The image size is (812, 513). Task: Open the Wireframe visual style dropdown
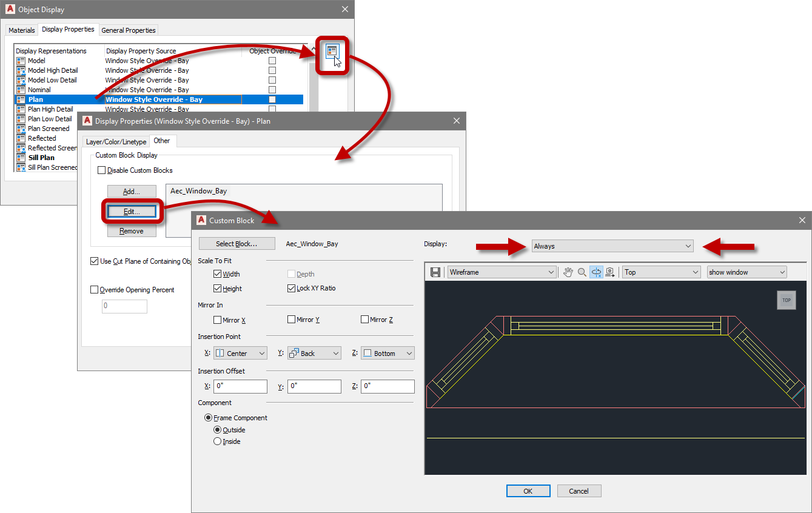coord(502,272)
